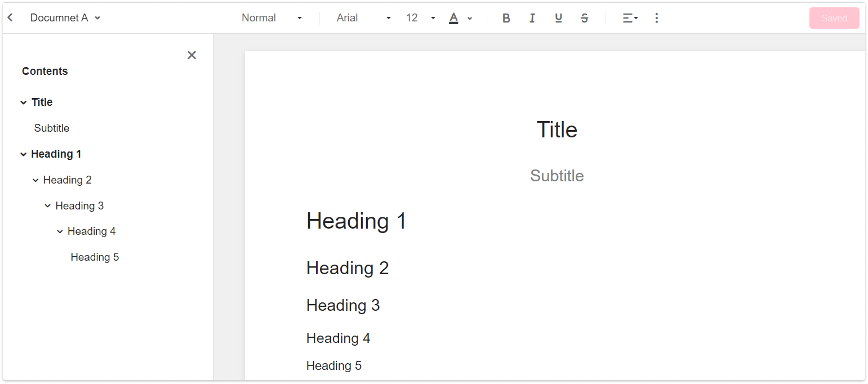Viewport: 868px width, 384px height.
Task: Click the Heading 1 text in the document
Action: (x=357, y=221)
